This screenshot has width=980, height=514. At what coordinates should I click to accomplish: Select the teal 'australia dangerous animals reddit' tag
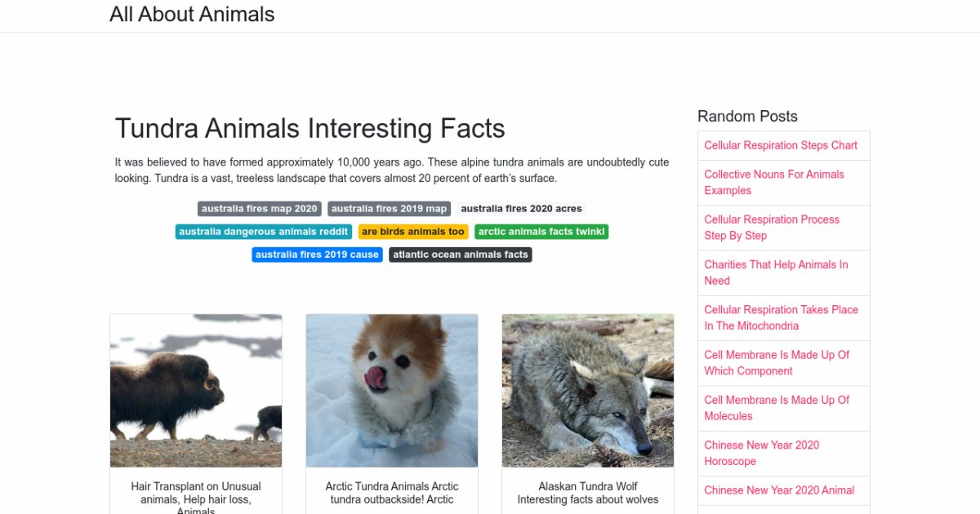point(263,232)
